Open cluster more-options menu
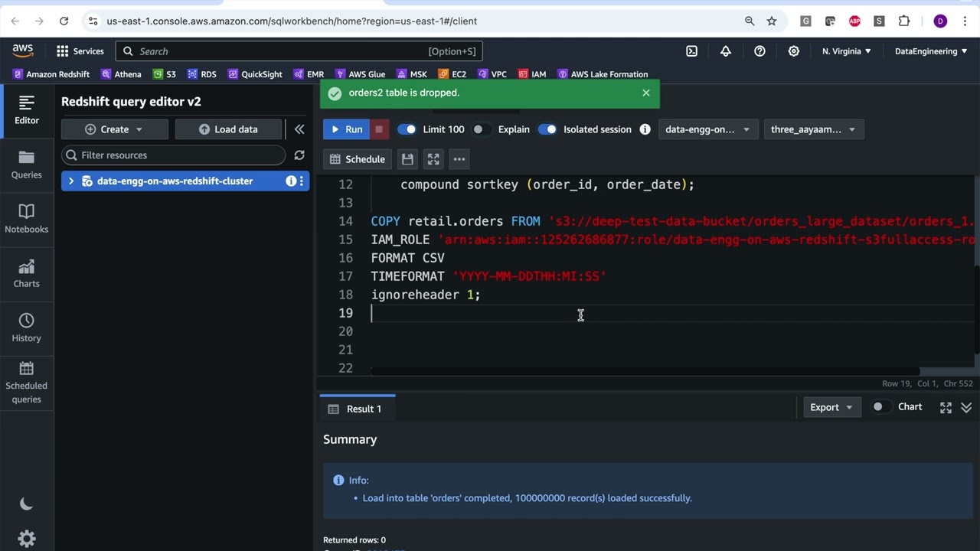Image resolution: width=980 pixels, height=551 pixels. (302, 181)
